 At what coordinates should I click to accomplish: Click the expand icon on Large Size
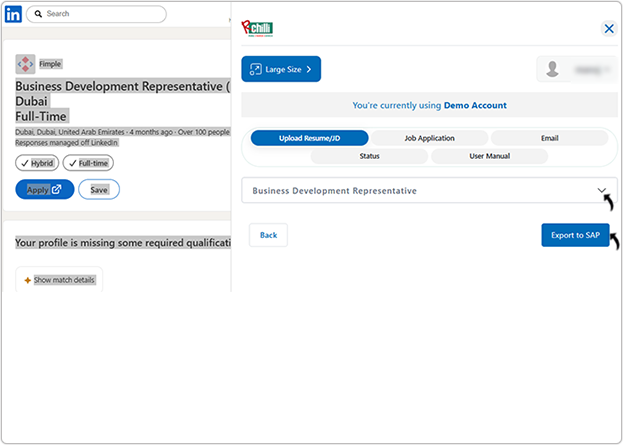[254, 69]
